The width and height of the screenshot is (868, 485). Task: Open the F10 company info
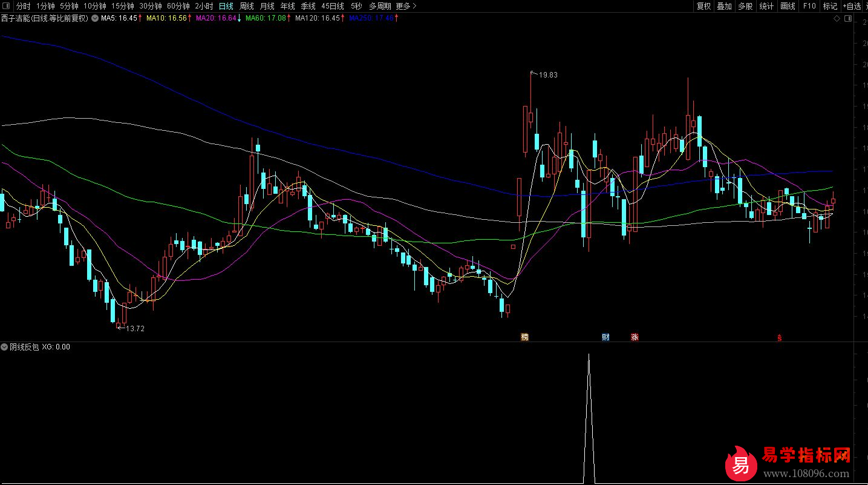pyautogui.click(x=809, y=6)
